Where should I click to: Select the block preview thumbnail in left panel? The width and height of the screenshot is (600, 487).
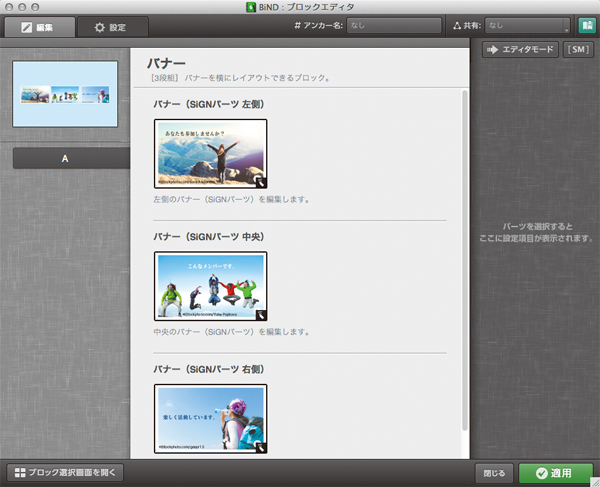pyautogui.click(x=64, y=93)
